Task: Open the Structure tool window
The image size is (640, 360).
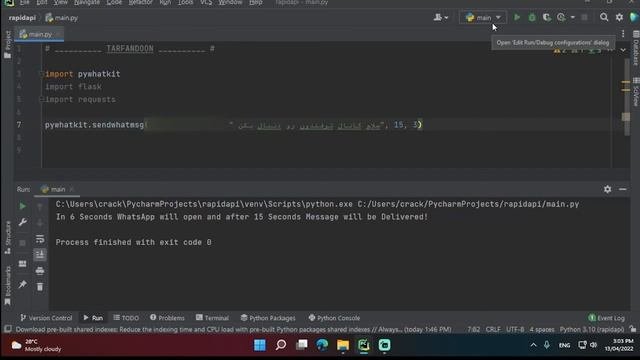Action: tap(7, 238)
